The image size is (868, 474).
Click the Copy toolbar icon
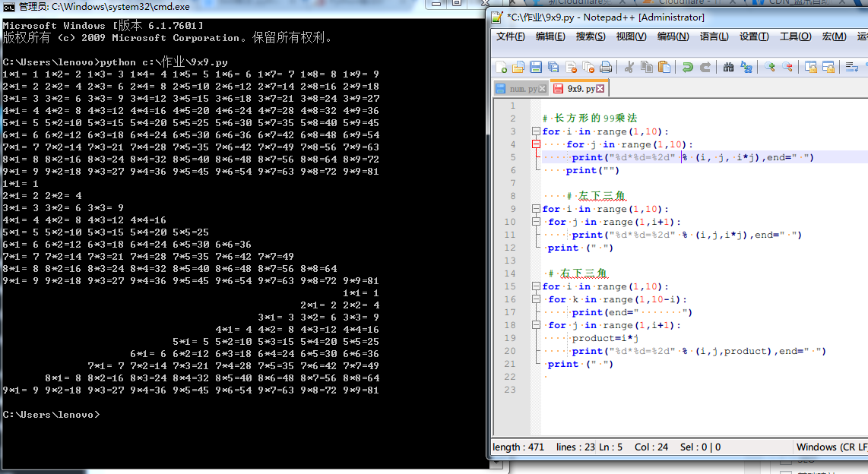(x=647, y=68)
